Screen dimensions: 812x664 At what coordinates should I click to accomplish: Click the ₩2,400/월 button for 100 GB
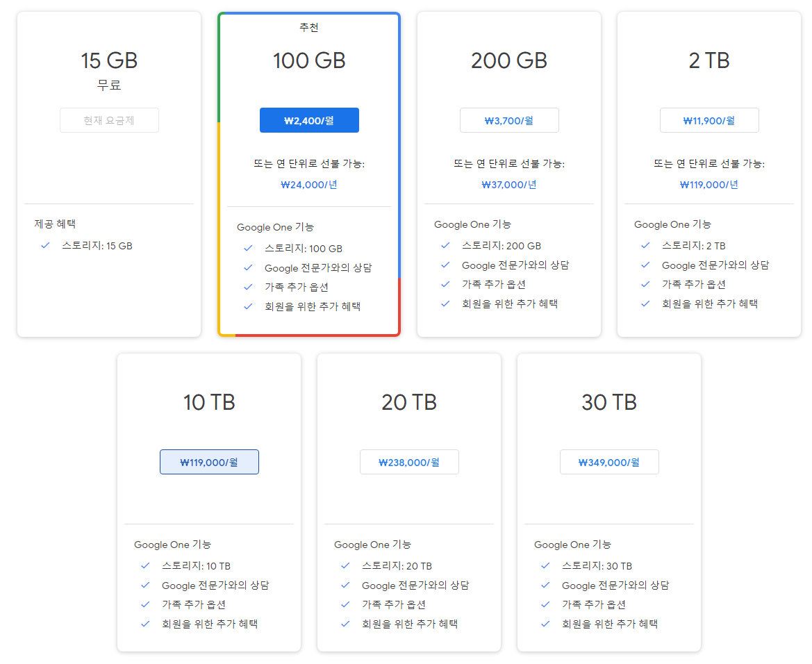click(309, 120)
